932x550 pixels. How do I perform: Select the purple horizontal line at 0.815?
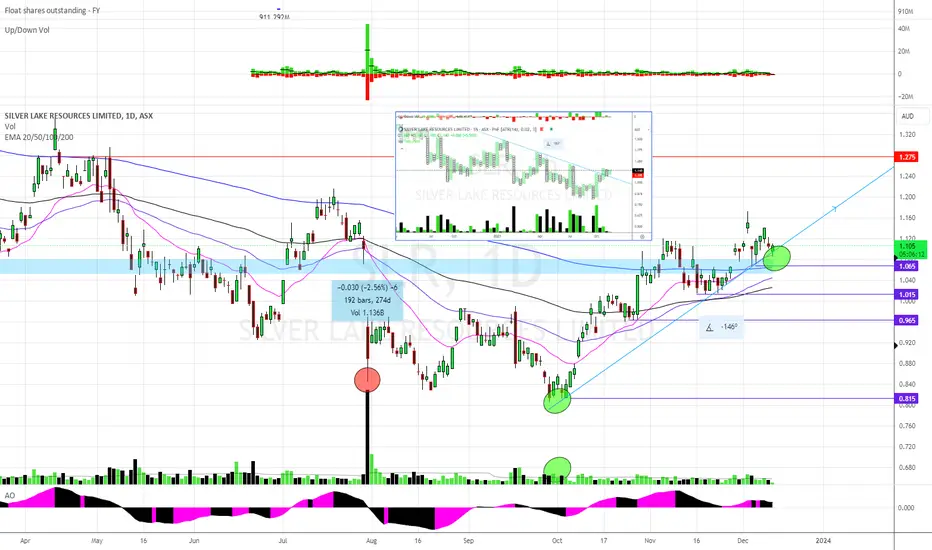coord(733,398)
